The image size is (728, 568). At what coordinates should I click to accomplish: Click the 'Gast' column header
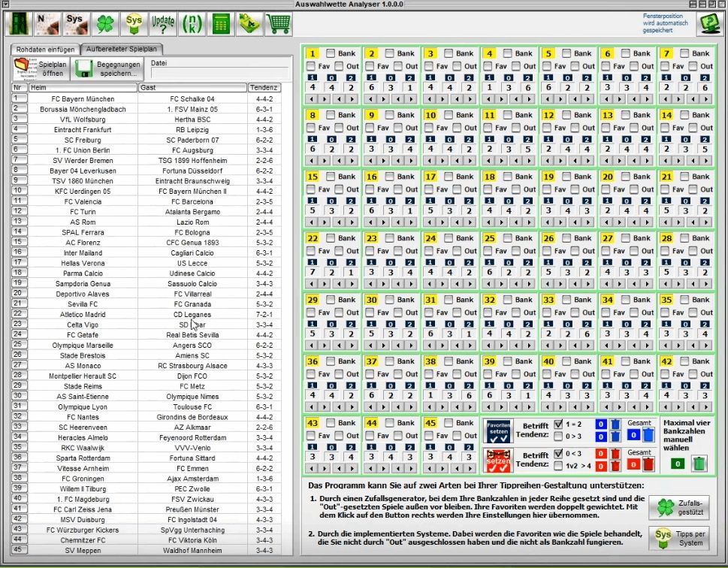(x=192, y=87)
